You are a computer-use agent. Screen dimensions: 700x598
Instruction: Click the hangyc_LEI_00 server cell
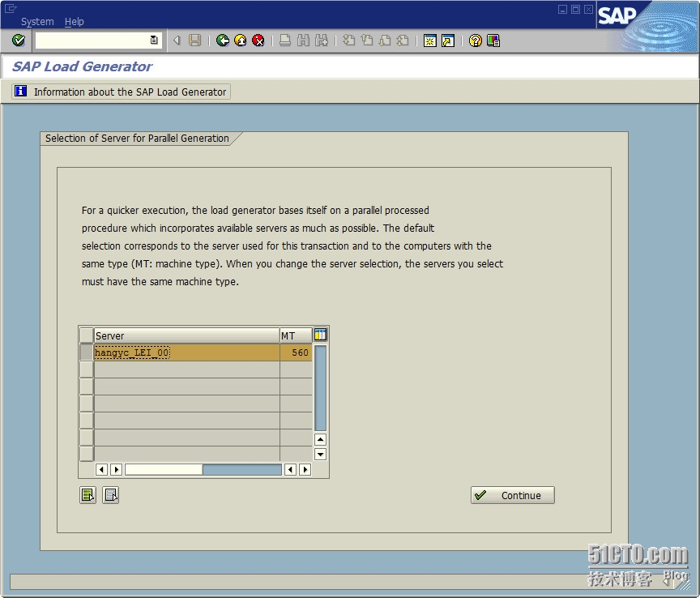(186, 352)
